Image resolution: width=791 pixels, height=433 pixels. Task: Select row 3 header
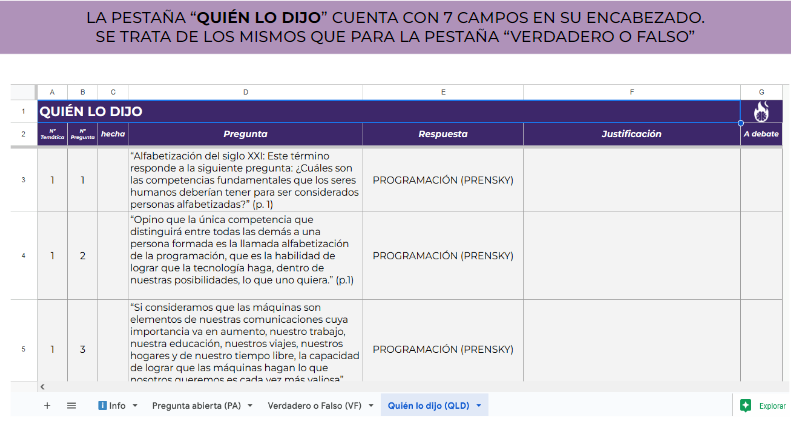pos(23,180)
